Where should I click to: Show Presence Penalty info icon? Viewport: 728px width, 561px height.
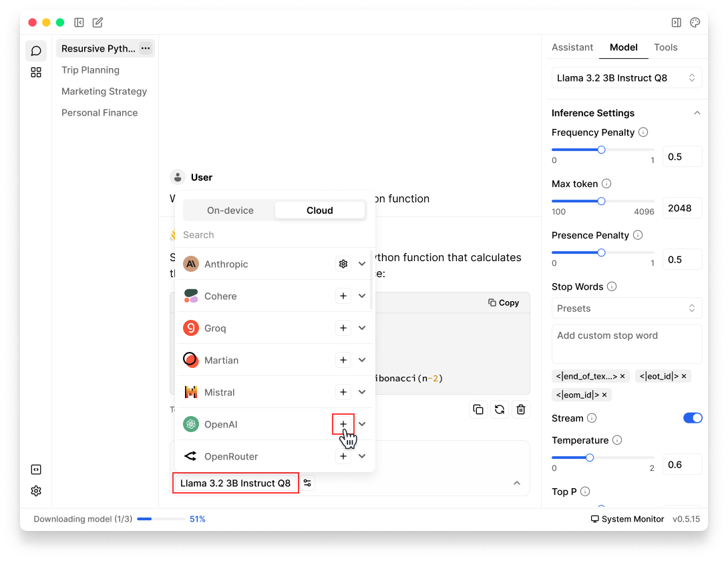(638, 235)
